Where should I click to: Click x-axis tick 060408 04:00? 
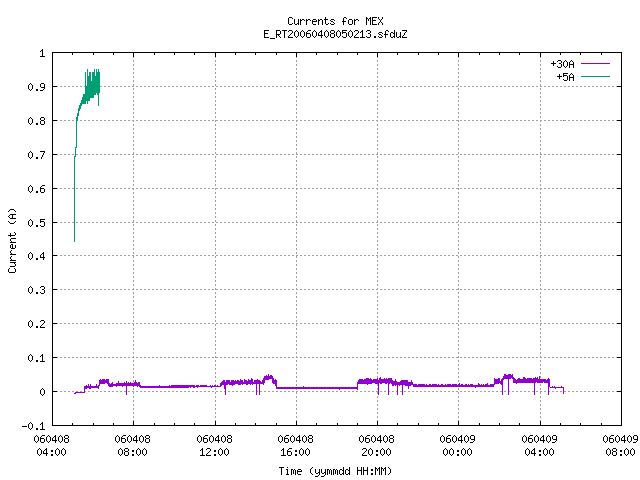(x=51, y=446)
